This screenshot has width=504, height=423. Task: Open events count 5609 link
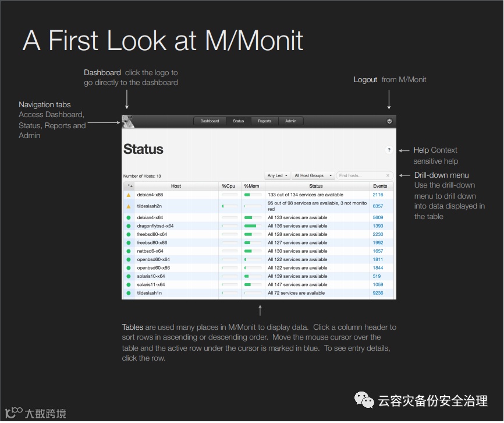click(x=378, y=218)
